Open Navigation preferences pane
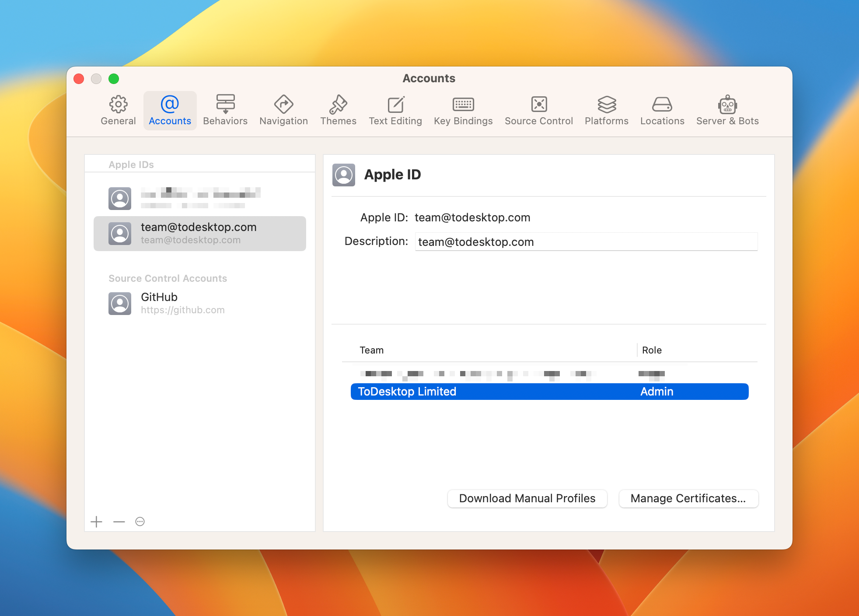Screen dimensions: 859x616 [x=283, y=110]
